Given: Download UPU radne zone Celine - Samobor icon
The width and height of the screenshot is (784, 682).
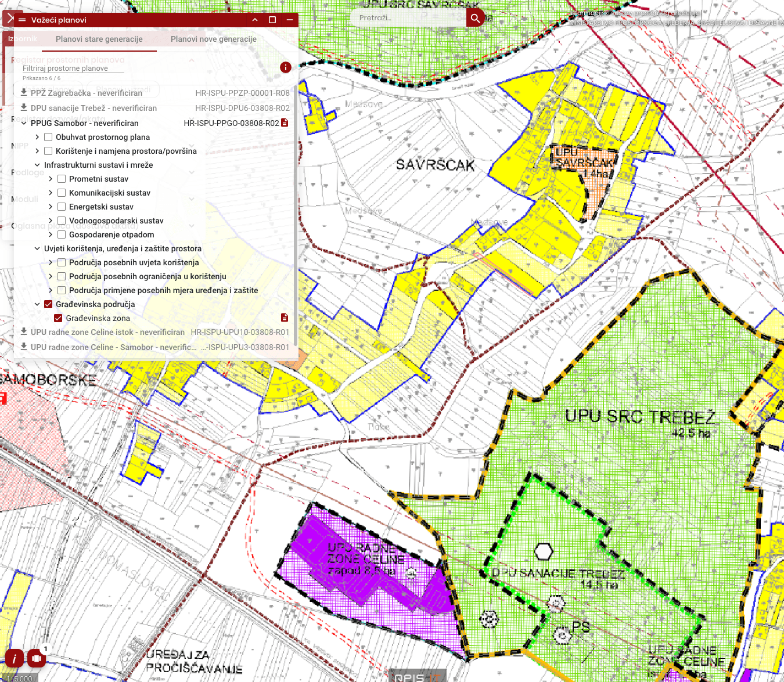Looking at the screenshot, I should (24, 347).
